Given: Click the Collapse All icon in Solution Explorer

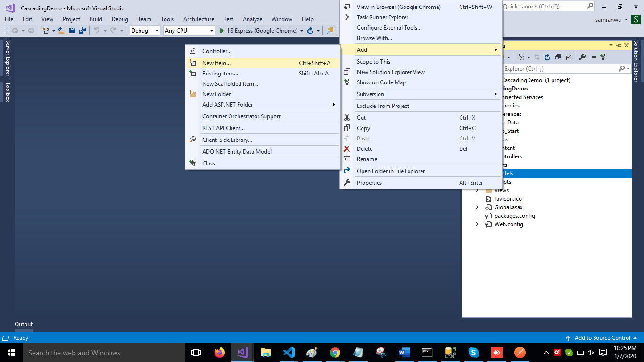Looking at the screenshot, I should pos(558,57).
